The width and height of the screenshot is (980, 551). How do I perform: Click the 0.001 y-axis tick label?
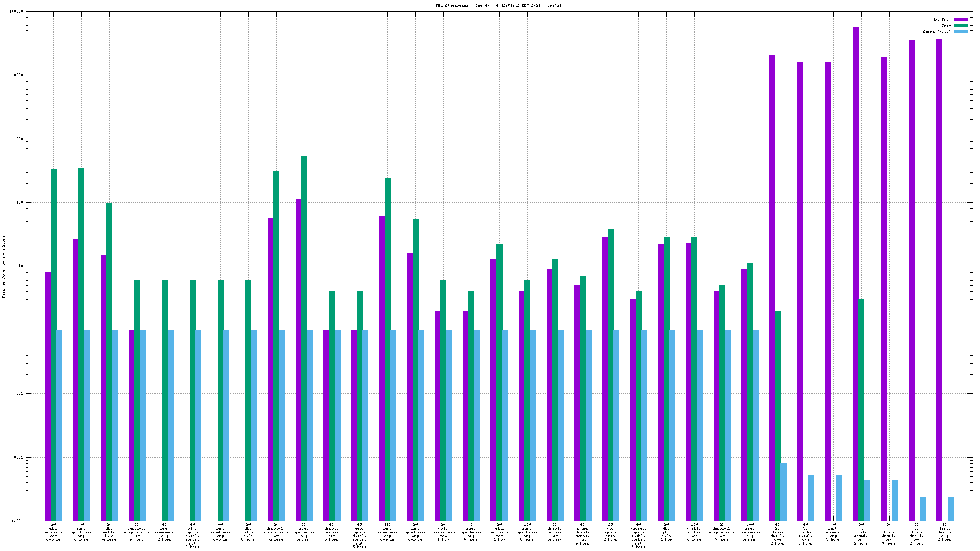17,521
